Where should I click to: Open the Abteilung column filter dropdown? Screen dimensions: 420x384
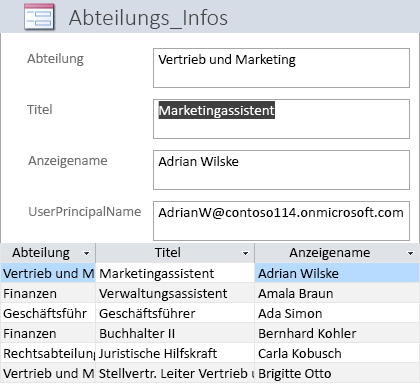pyautogui.click(x=86, y=253)
